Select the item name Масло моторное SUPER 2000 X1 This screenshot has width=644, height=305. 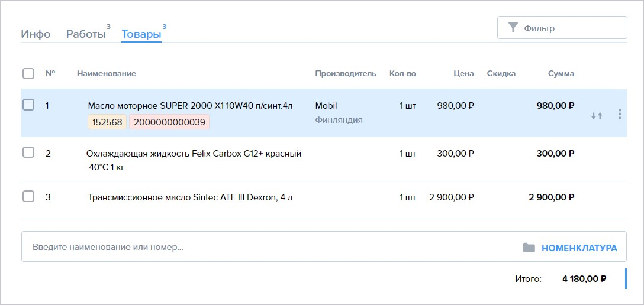click(190, 106)
